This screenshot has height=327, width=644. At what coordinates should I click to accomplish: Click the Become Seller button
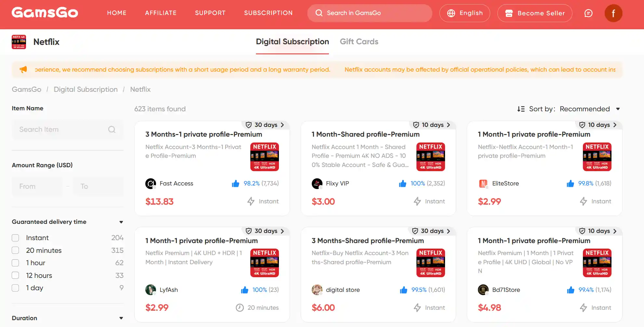(535, 13)
